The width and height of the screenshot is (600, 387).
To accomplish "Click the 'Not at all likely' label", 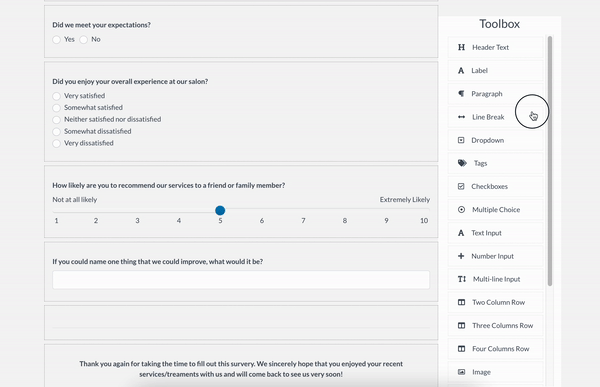I will click(75, 200).
